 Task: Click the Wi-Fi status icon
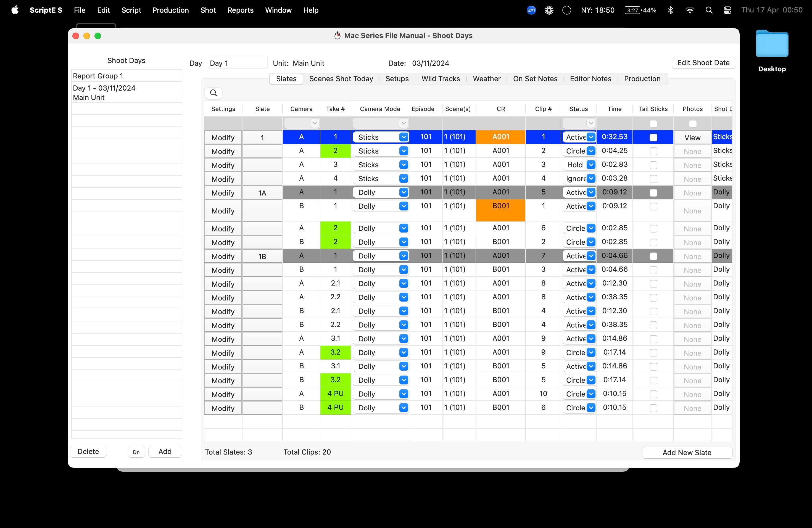[x=690, y=10]
